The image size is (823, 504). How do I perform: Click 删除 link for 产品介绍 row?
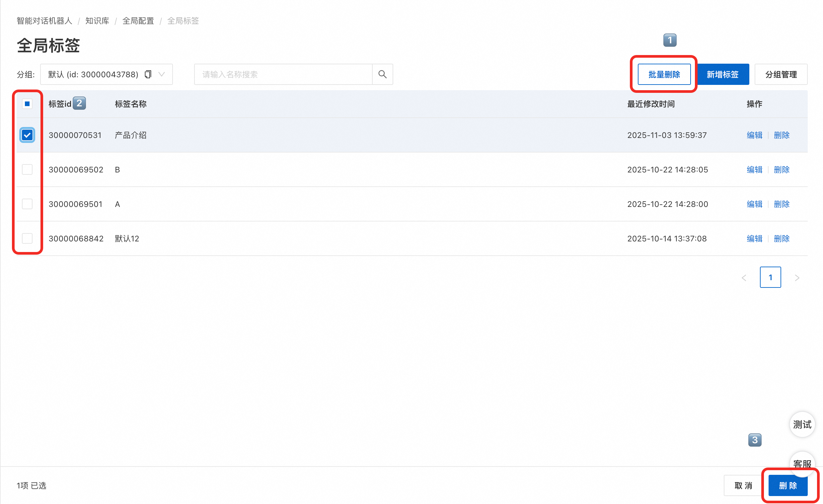[782, 135]
